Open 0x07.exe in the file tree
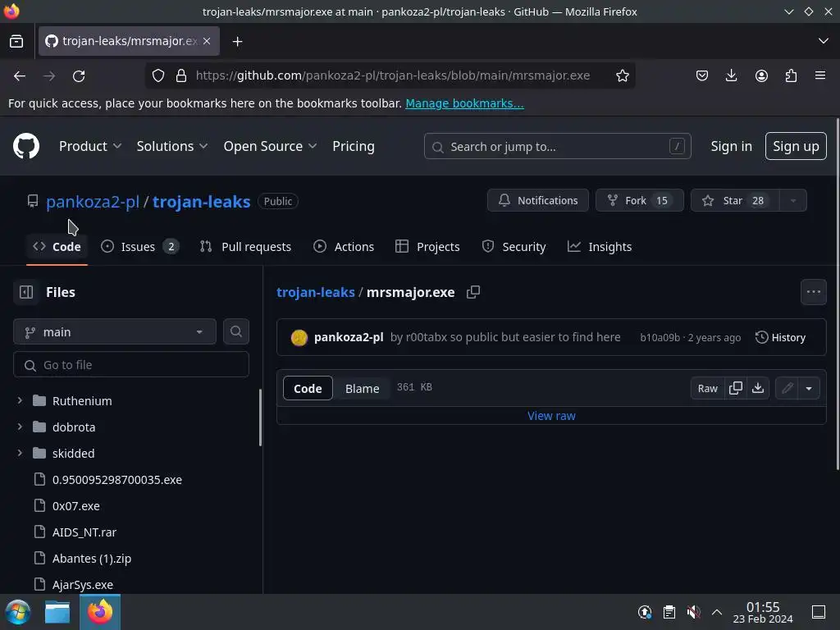The width and height of the screenshot is (840, 630). [76, 505]
